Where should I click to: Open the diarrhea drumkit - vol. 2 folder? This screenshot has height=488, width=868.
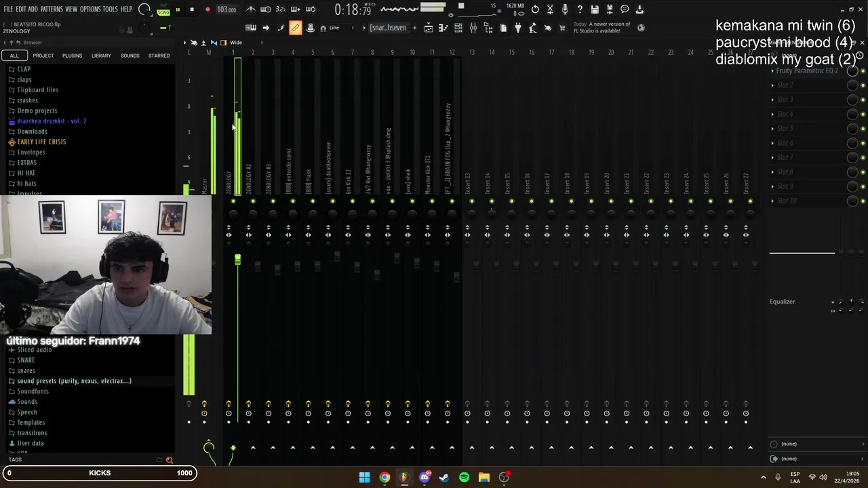pos(52,121)
